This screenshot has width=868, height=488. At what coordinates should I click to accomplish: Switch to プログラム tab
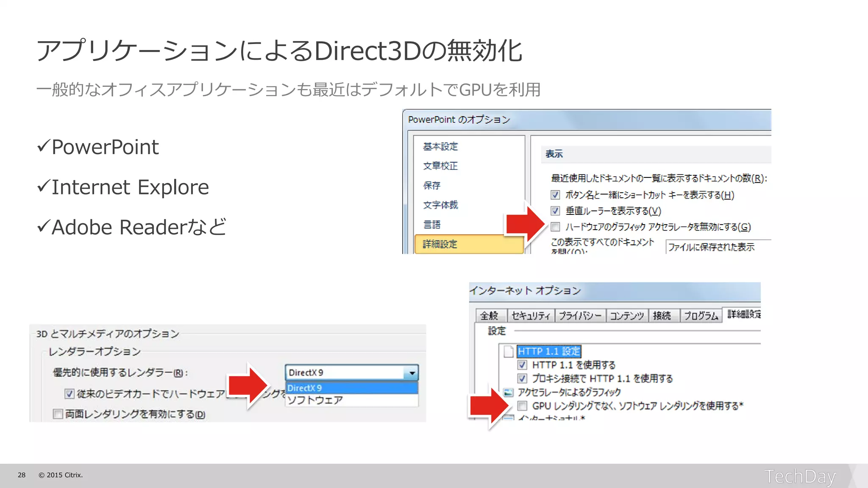[x=701, y=316]
